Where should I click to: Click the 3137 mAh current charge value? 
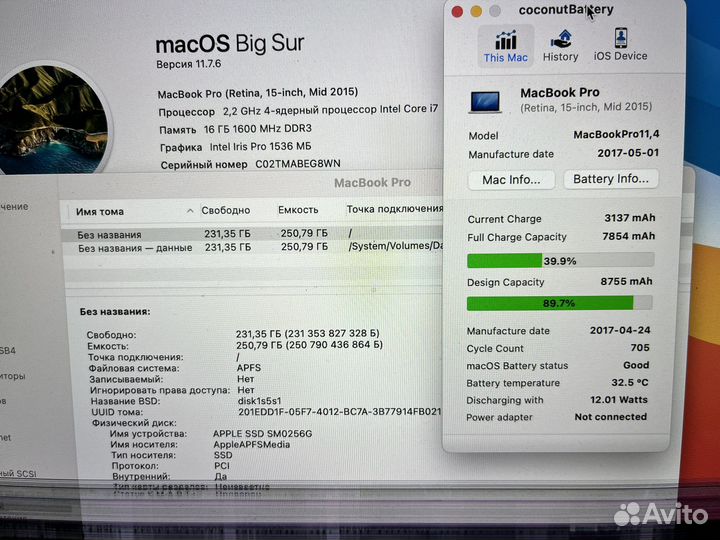point(630,218)
